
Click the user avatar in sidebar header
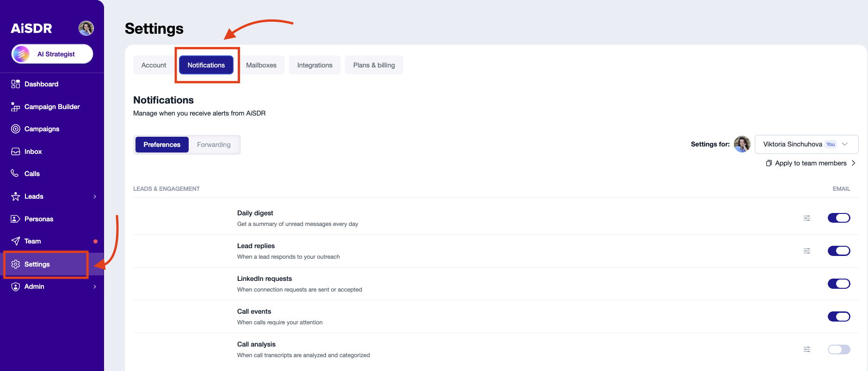pos(86,28)
